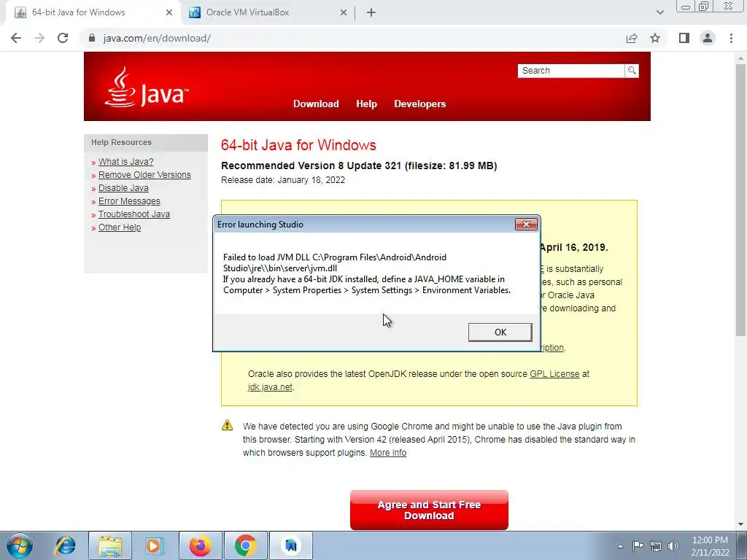Viewport: 747px width, 560px height.
Task: Open Windows Media Player from the taskbar
Action: pyautogui.click(x=153, y=545)
